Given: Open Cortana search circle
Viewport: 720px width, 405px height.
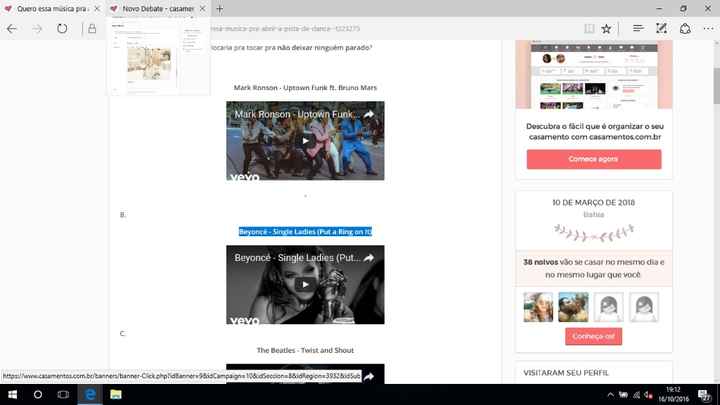Looking at the screenshot, I should [38, 394].
